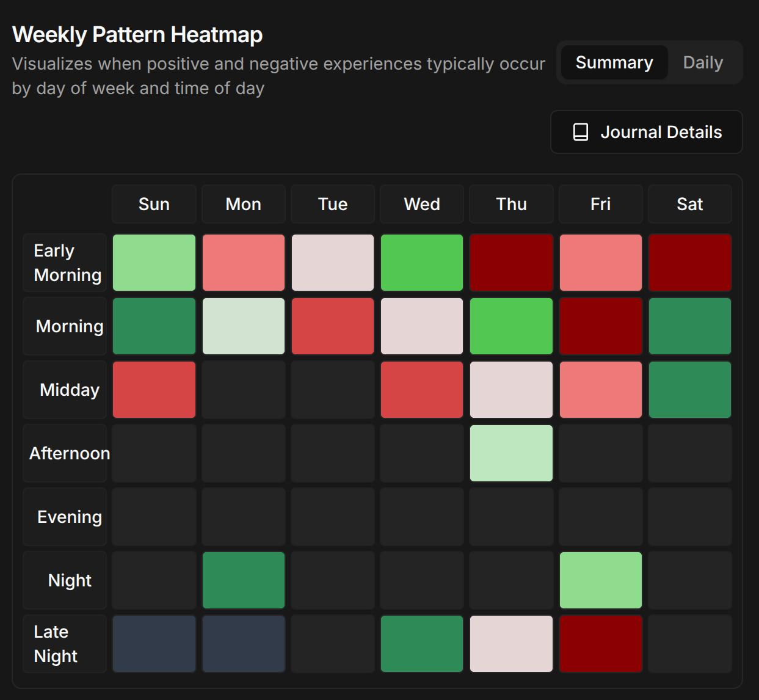This screenshot has height=700, width=759.
Task: Click the green Monday Night cell
Action: (x=243, y=580)
